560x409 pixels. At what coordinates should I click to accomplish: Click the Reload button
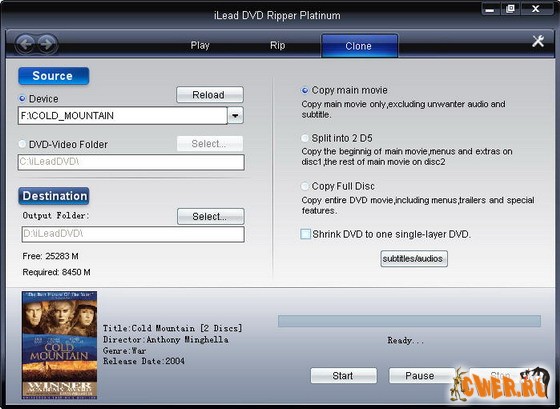point(210,95)
